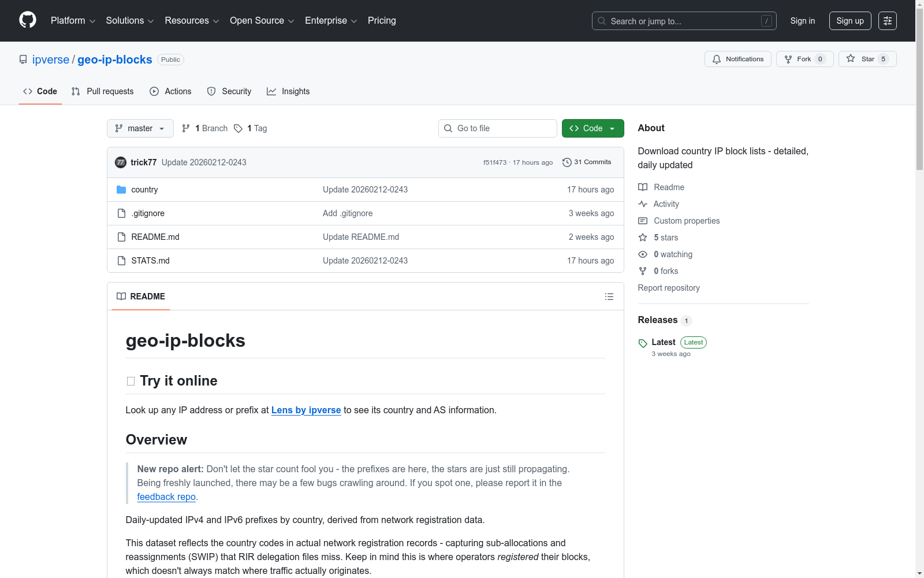Focus the Search or jump to field
Image resolution: width=924 pixels, height=578 pixels.
tap(684, 21)
